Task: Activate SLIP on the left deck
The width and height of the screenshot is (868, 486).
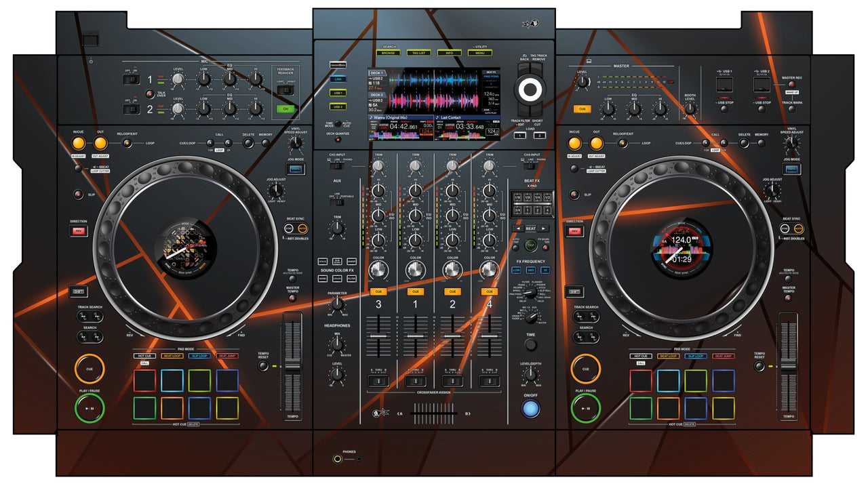Action: [79, 195]
